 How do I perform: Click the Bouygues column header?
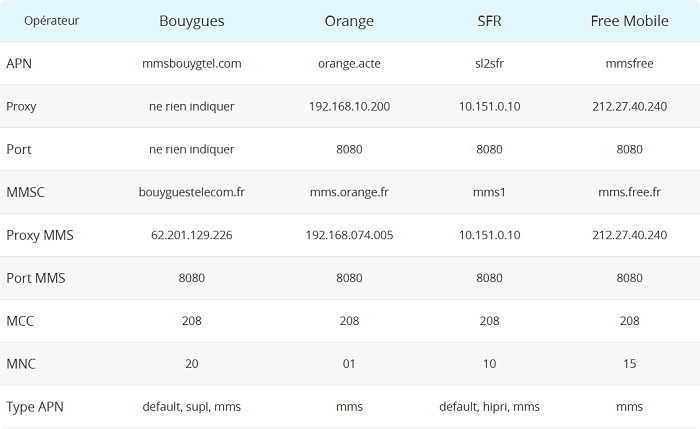[x=192, y=21]
